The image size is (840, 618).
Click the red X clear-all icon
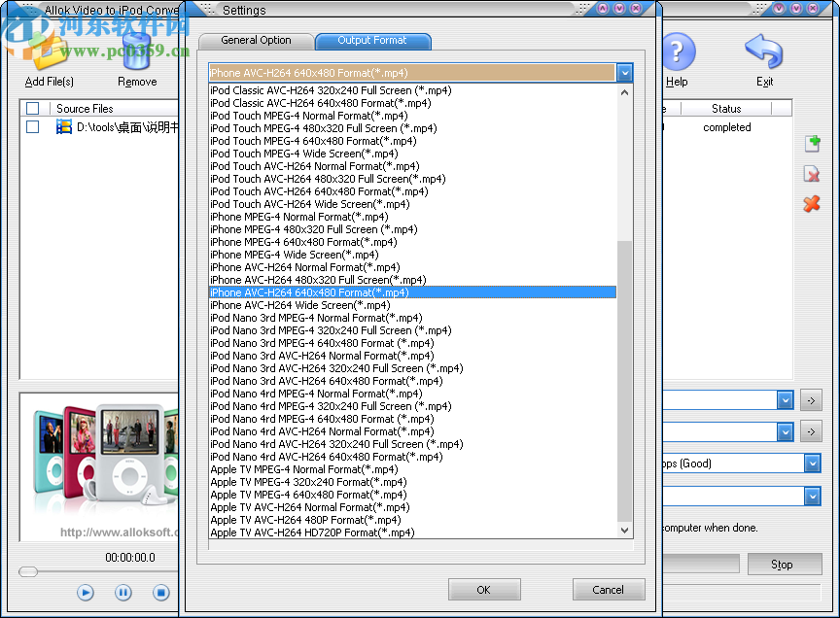(x=812, y=205)
